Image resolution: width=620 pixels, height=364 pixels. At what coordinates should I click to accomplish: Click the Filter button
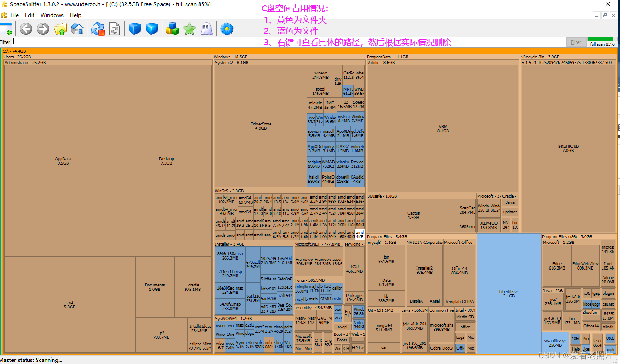(x=576, y=42)
